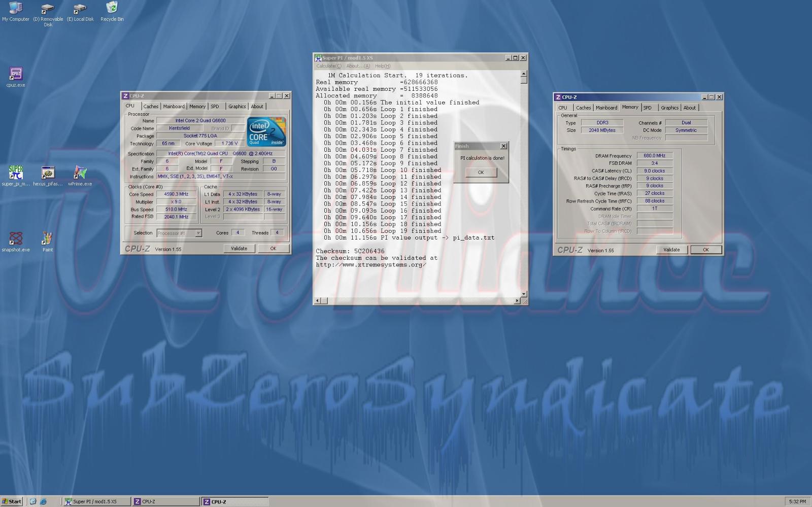Open Help menu in Super PI

383,66
